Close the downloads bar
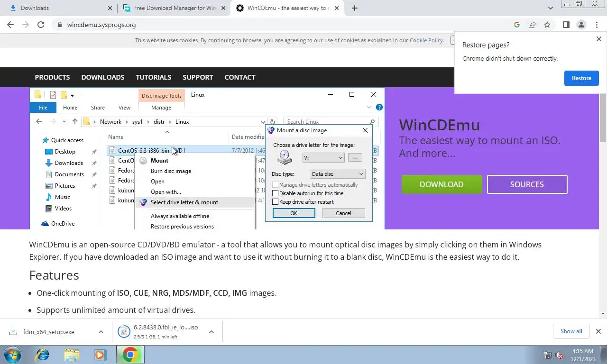This screenshot has height=364, width=607. click(598, 331)
